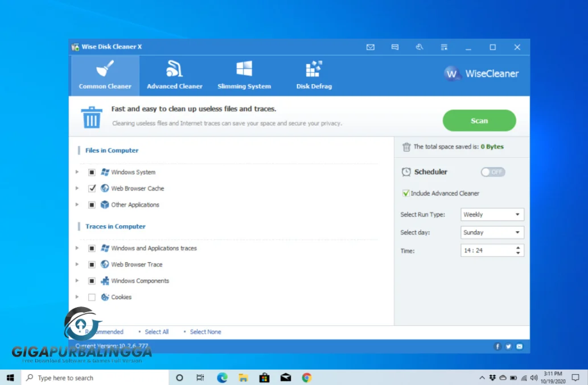Click the Windows Components puzzle icon
This screenshot has width=588, height=385.
[x=105, y=280]
